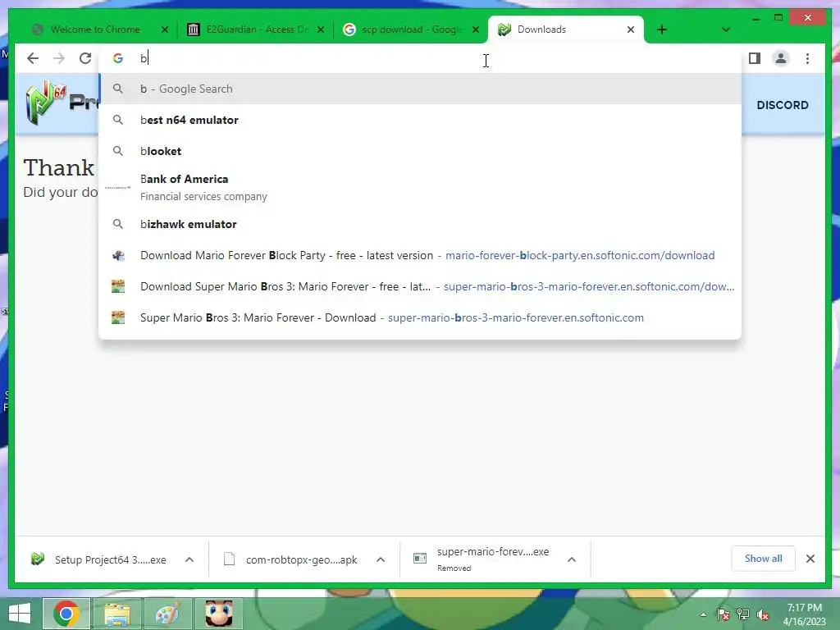Choose 'best n64 emulator' suggestion

tap(420, 120)
